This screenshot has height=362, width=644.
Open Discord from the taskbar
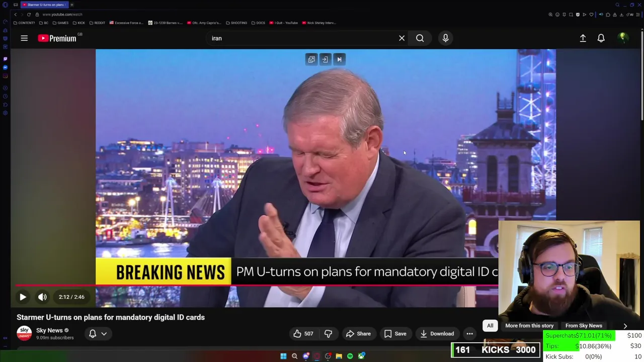tap(306, 356)
